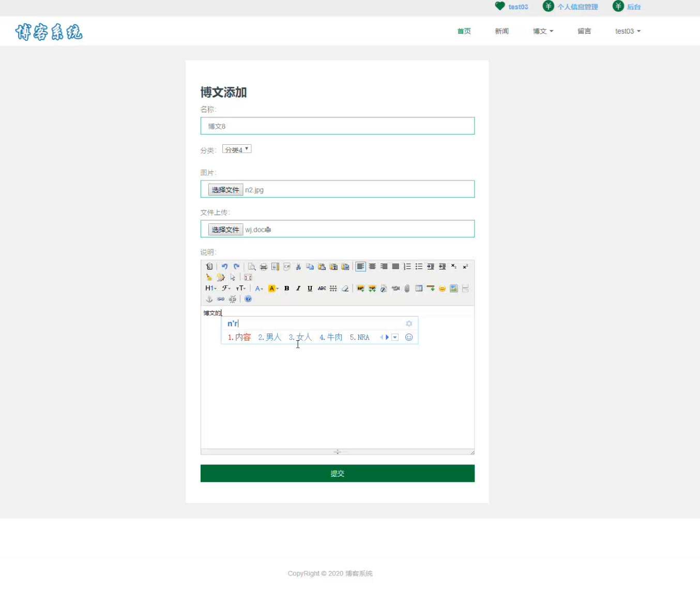Open the font size dropdown

tap(241, 288)
